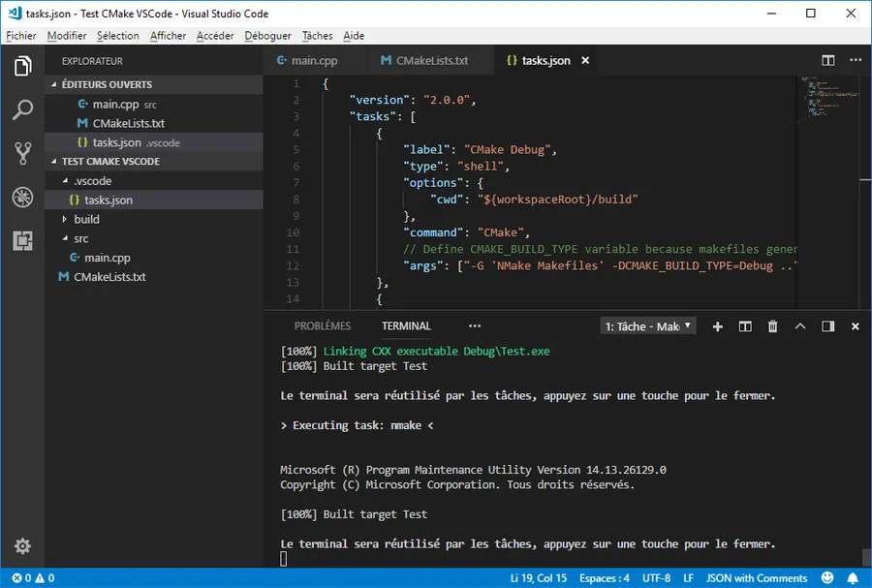Change indentation via 'Espaces : 4'

(x=605, y=578)
